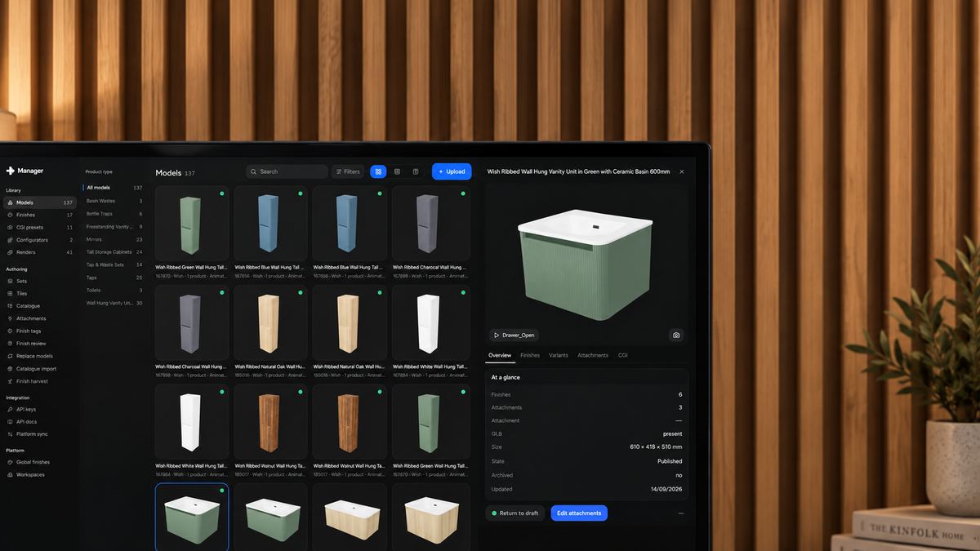The image size is (980, 551).
Task: Switch to the Attachments tab
Action: [593, 355]
